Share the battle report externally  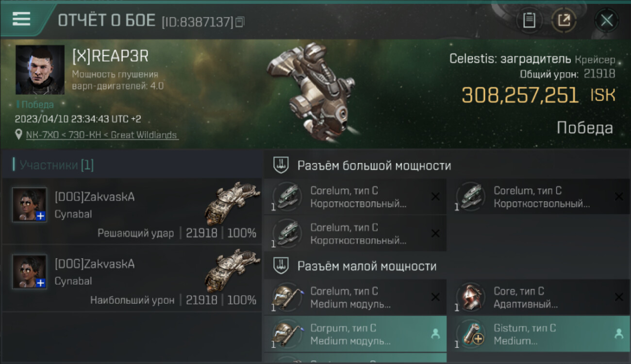point(564,20)
